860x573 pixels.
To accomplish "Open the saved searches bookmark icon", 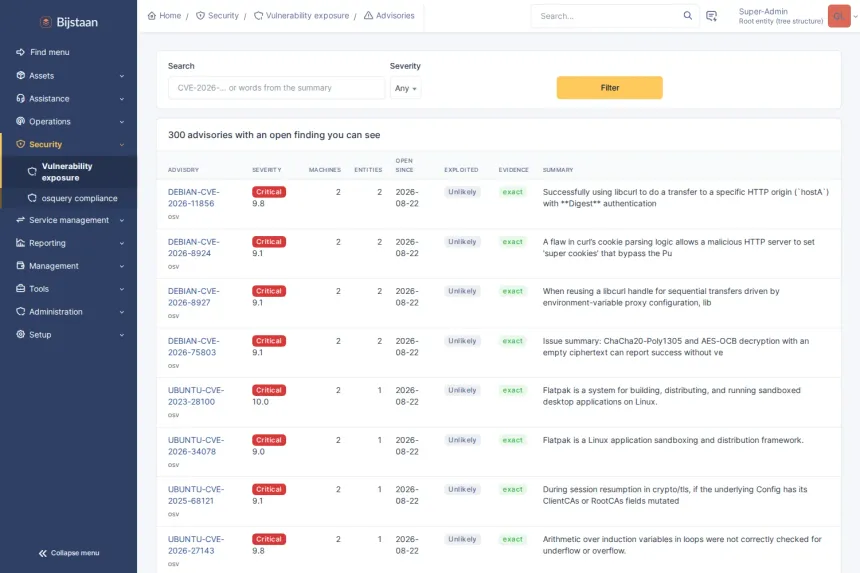I will coord(711,16).
